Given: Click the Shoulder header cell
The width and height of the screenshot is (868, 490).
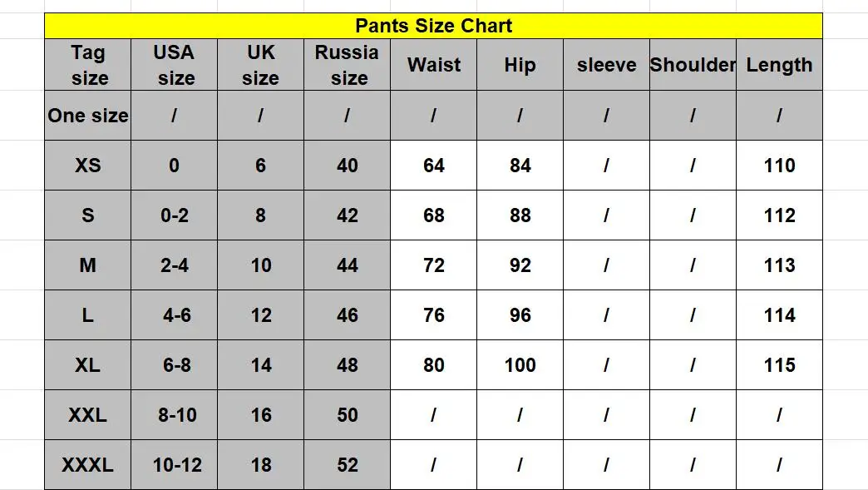Looking at the screenshot, I should tap(693, 65).
